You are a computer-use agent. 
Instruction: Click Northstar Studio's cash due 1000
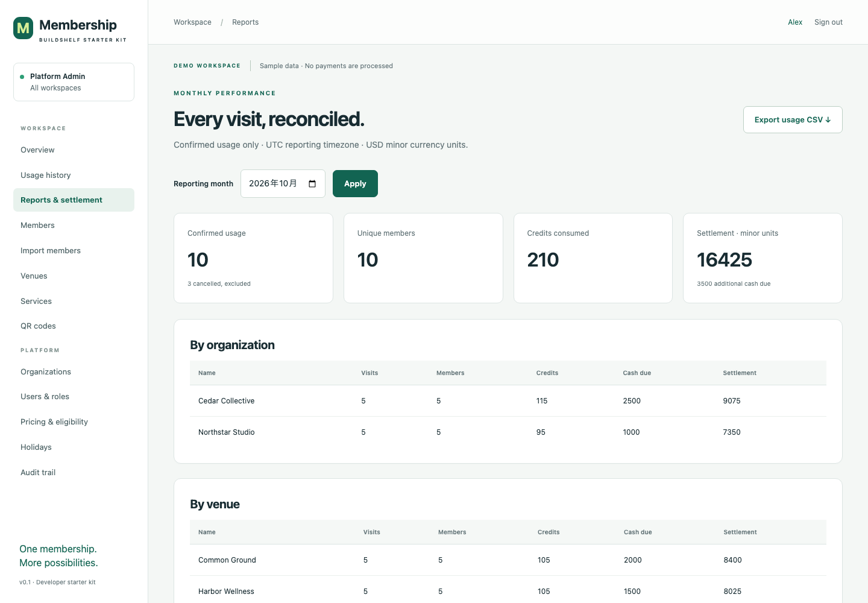631,432
